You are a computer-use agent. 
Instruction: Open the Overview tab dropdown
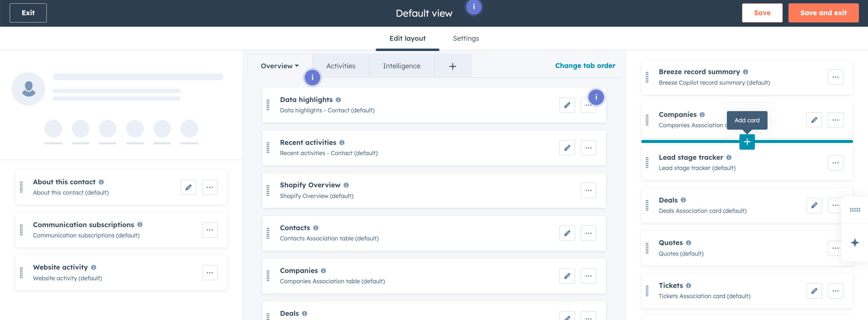coord(280,66)
